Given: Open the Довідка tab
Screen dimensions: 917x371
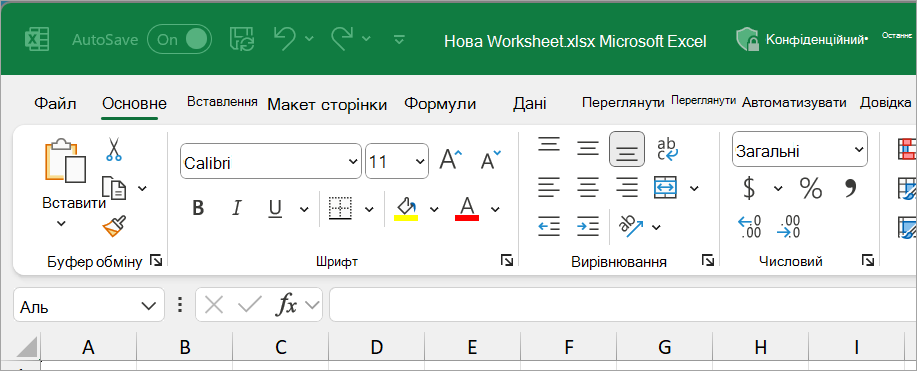Looking at the screenshot, I should [x=885, y=103].
